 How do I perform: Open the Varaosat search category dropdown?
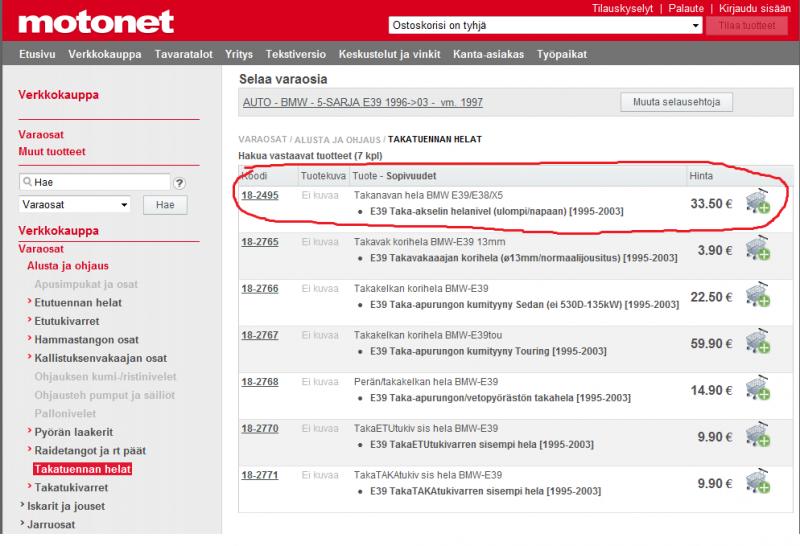coord(75,204)
